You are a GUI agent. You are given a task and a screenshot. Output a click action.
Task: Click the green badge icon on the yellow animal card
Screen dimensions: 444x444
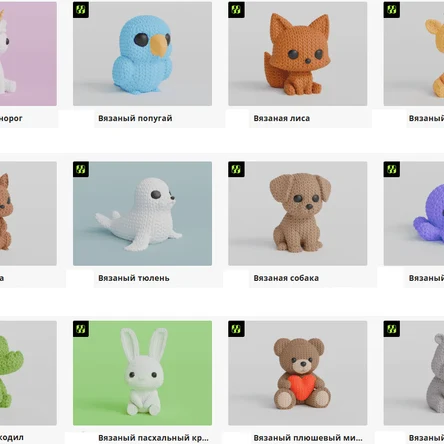[x=392, y=10]
